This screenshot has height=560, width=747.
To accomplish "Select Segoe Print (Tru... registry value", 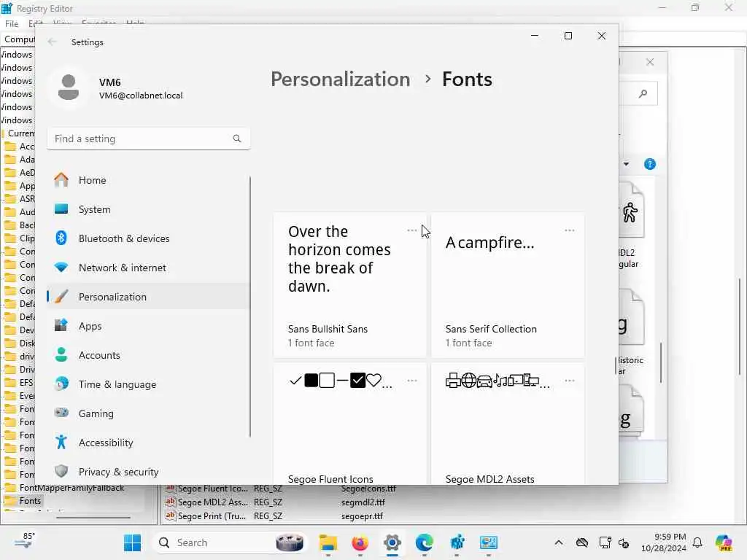I will coord(212,516).
